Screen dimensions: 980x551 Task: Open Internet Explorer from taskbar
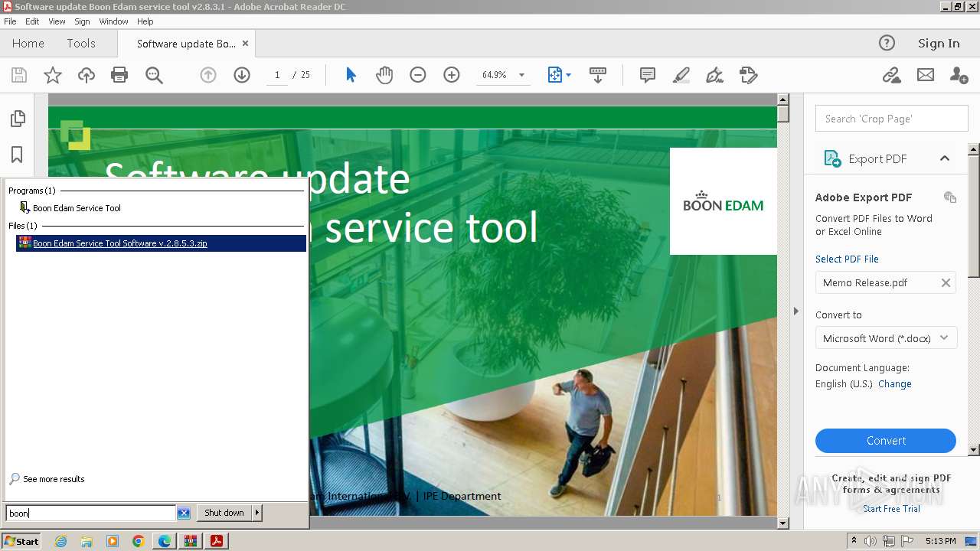tap(60, 541)
